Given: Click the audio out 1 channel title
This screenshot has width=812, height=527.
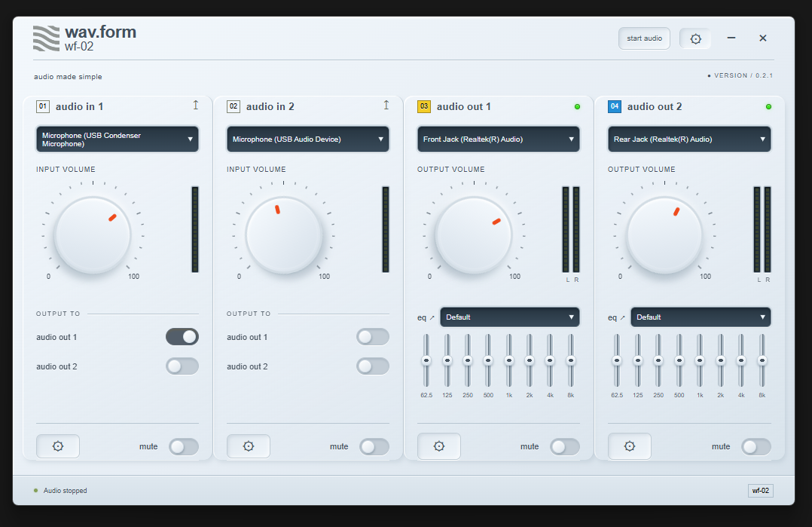Looking at the screenshot, I should point(463,107).
